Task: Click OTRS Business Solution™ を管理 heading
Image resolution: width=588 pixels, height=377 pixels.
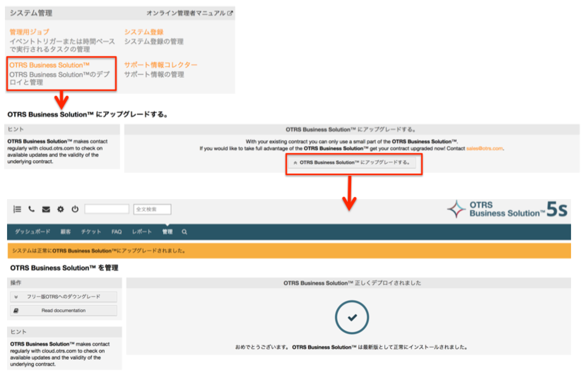Action: (64, 268)
